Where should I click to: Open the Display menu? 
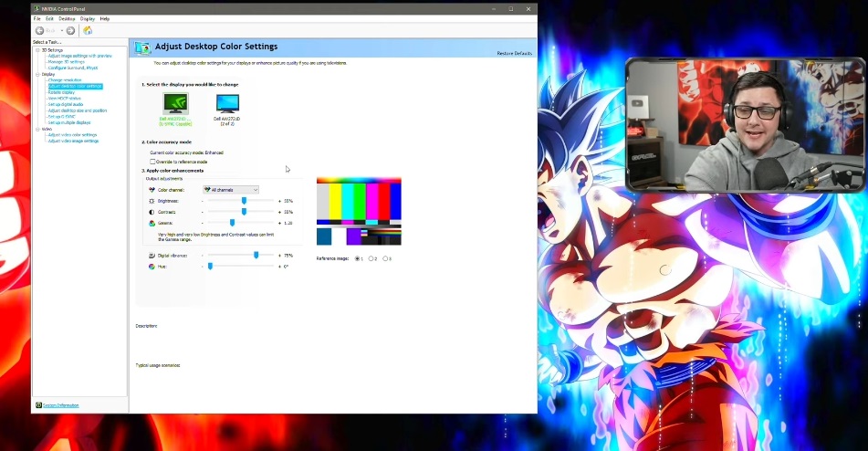click(x=88, y=19)
